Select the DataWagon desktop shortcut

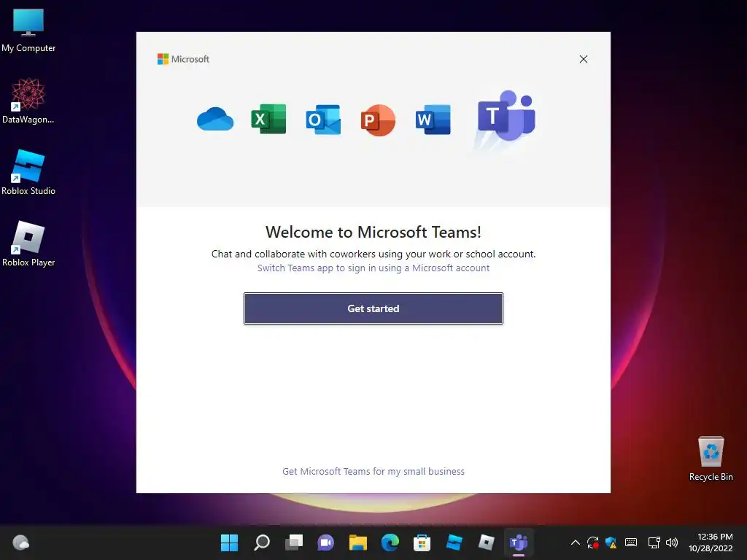click(28, 101)
